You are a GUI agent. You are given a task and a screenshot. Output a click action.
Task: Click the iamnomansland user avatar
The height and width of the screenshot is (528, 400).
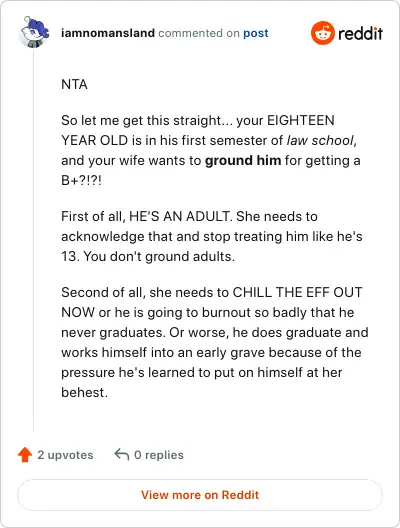(34, 32)
